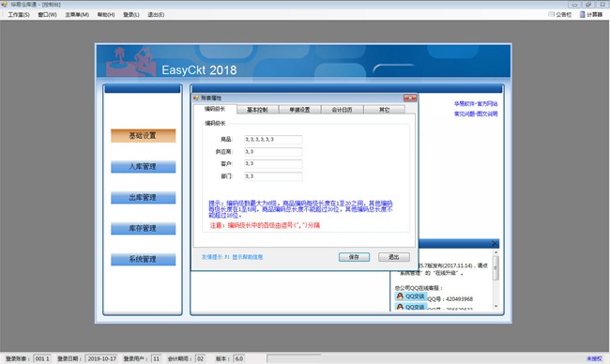Open the 基础设置 sidebar section
Image resolution: width=610 pixels, height=364 pixels.
[x=143, y=136]
